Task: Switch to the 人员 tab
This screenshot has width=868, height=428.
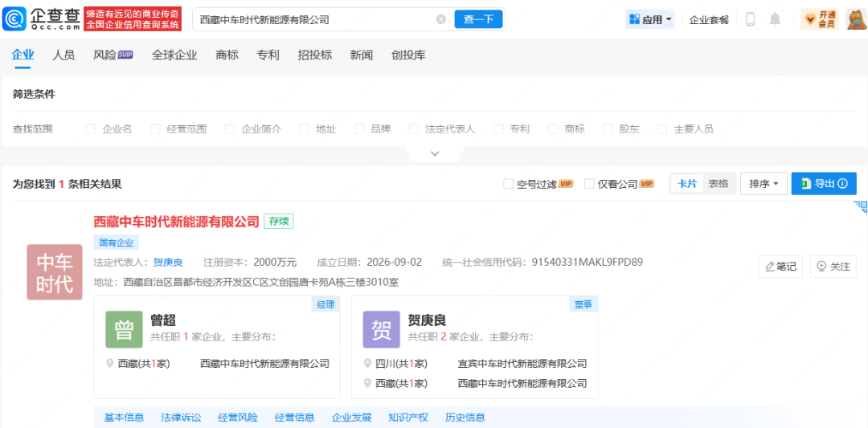Action: [63, 55]
